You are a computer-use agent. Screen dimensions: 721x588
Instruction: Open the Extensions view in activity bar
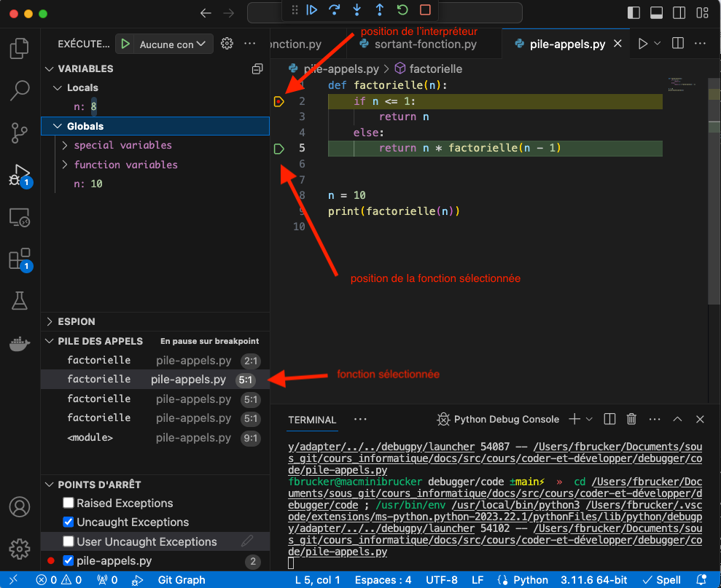point(19,259)
